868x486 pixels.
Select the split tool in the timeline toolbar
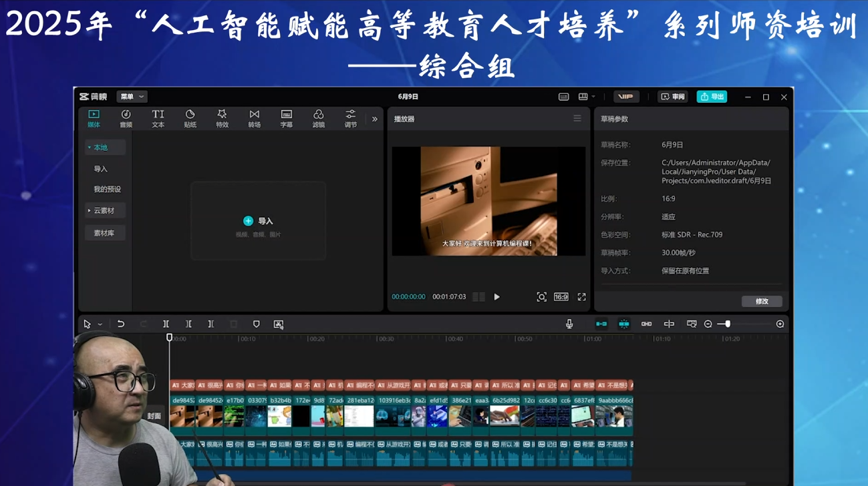[x=166, y=324]
